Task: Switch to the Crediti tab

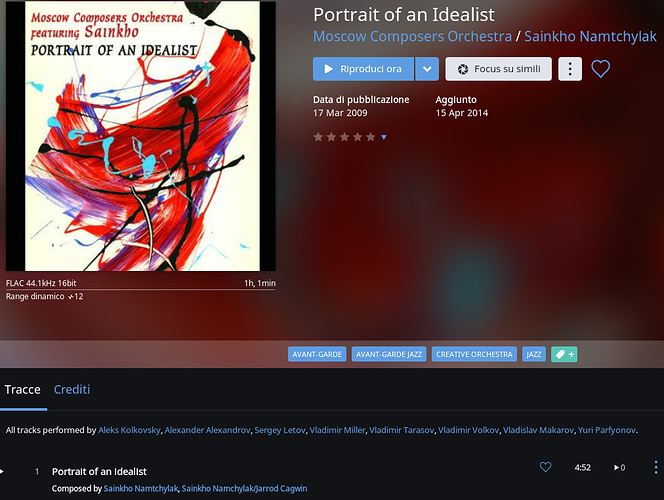Action: point(72,390)
